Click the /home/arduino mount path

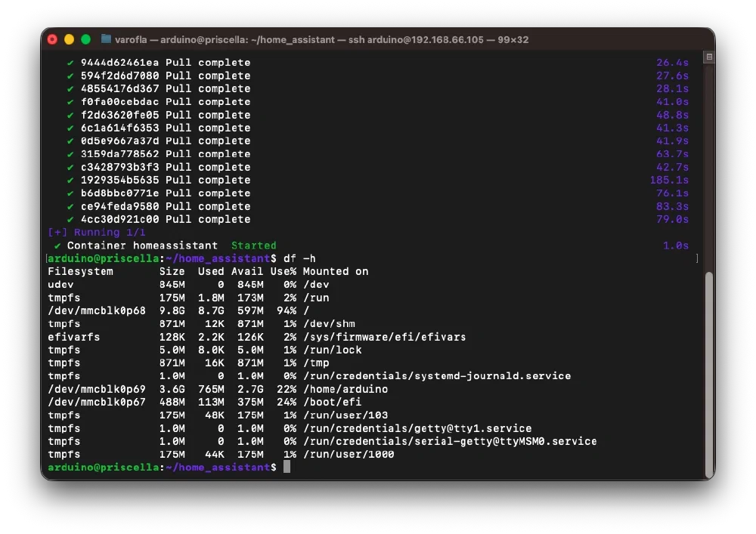pos(345,389)
